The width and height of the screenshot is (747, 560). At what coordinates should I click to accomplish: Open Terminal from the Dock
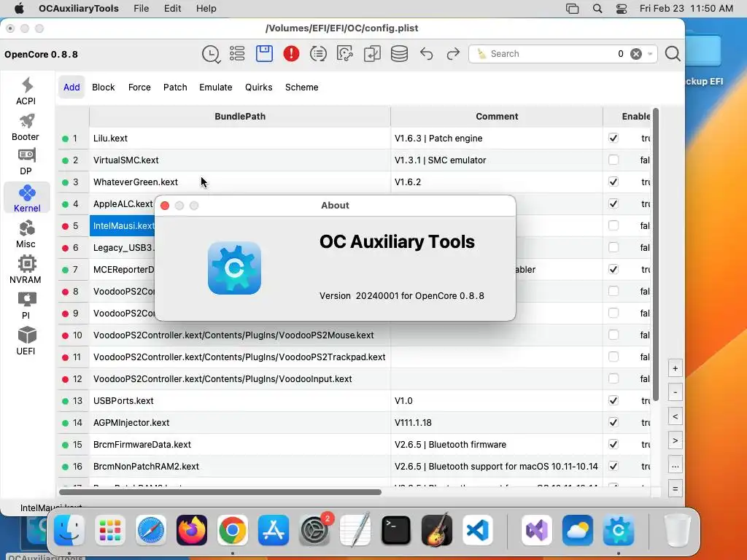(396, 530)
